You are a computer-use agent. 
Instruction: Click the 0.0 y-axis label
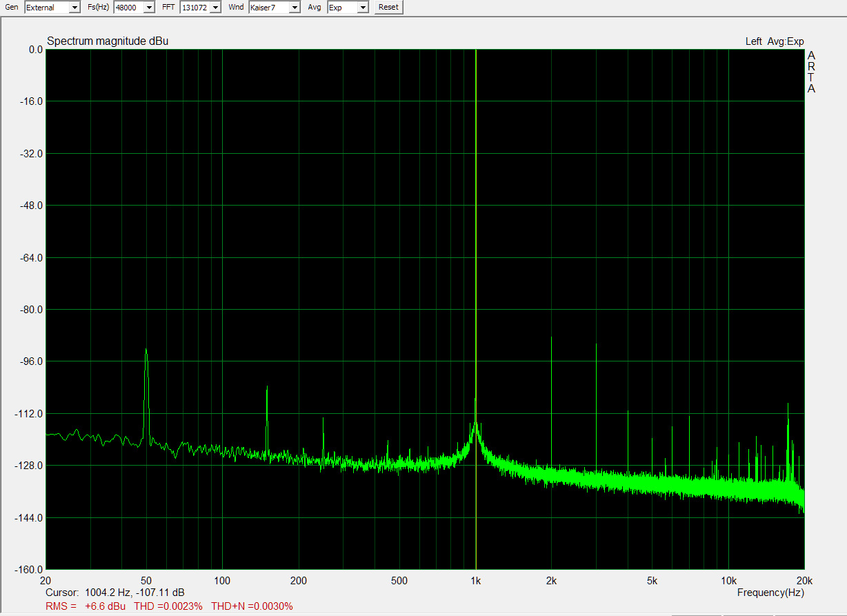36,50
